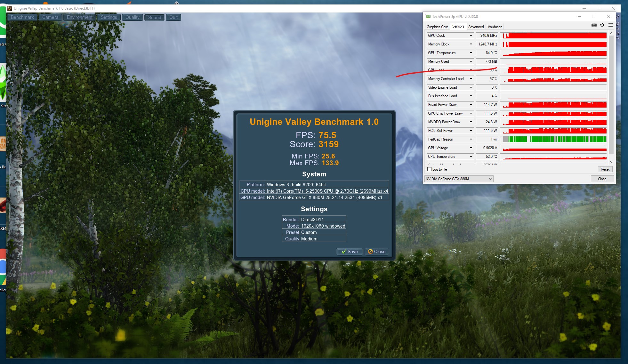Click the sensors list vertical scrollbar
This screenshot has height=364, width=628.
[611, 96]
